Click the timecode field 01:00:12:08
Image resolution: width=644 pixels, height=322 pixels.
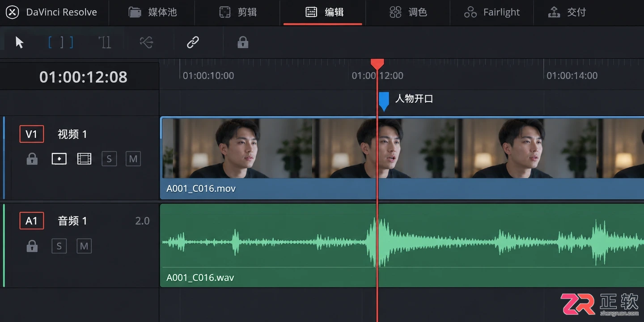pos(83,77)
